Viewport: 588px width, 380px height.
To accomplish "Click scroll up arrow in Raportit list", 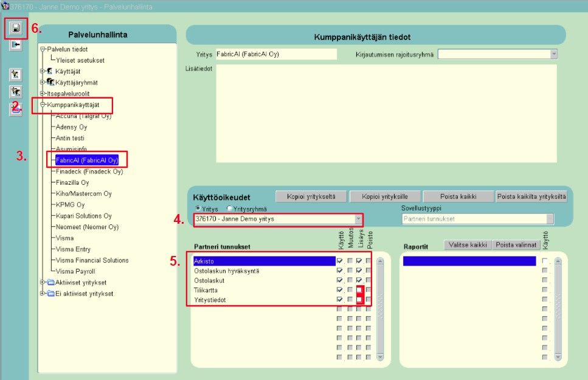I will [558, 261].
